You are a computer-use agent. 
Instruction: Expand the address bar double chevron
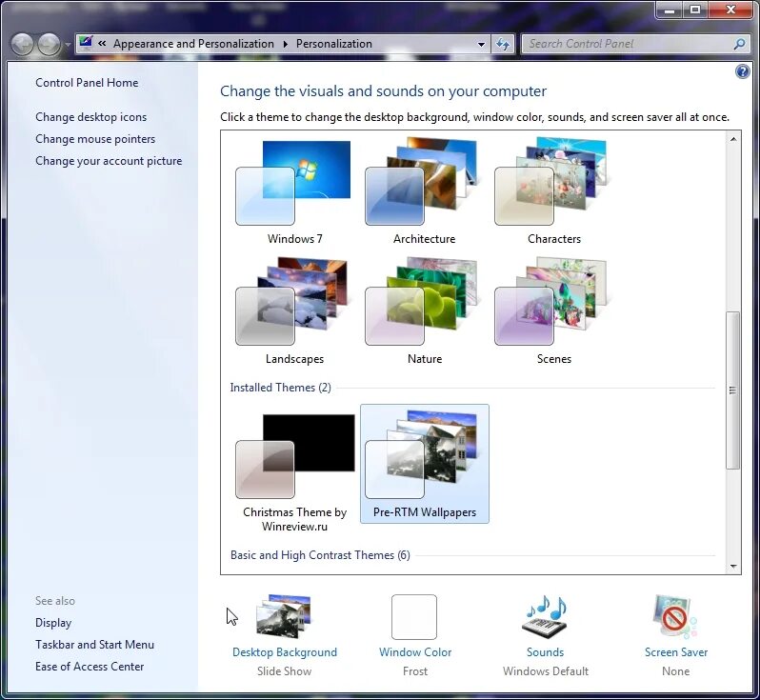coord(102,44)
